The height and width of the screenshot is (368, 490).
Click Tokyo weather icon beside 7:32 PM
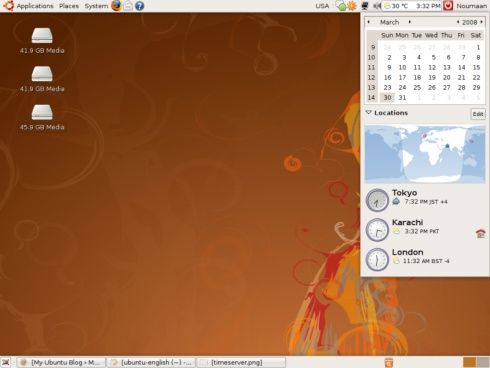pyautogui.click(x=396, y=201)
